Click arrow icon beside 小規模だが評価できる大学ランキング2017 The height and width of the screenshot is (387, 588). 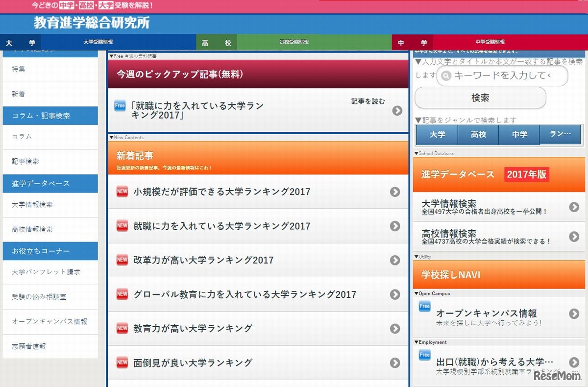(395, 192)
